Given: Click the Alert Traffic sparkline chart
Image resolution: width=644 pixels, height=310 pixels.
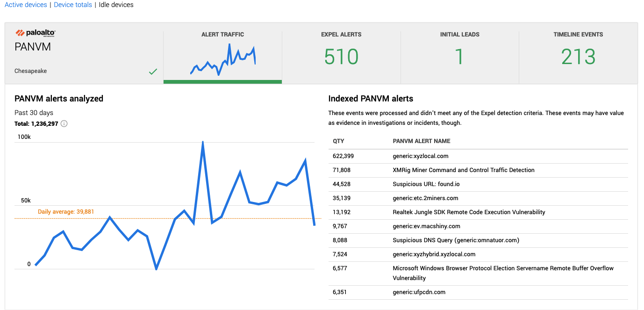Looking at the screenshot, I should [223, 59].
